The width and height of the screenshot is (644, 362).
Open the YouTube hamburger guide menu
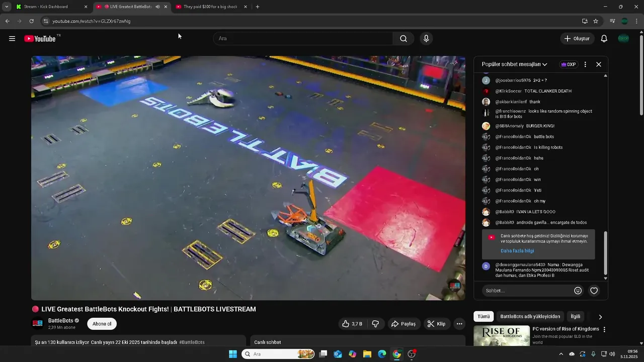(x=12, y=39)
